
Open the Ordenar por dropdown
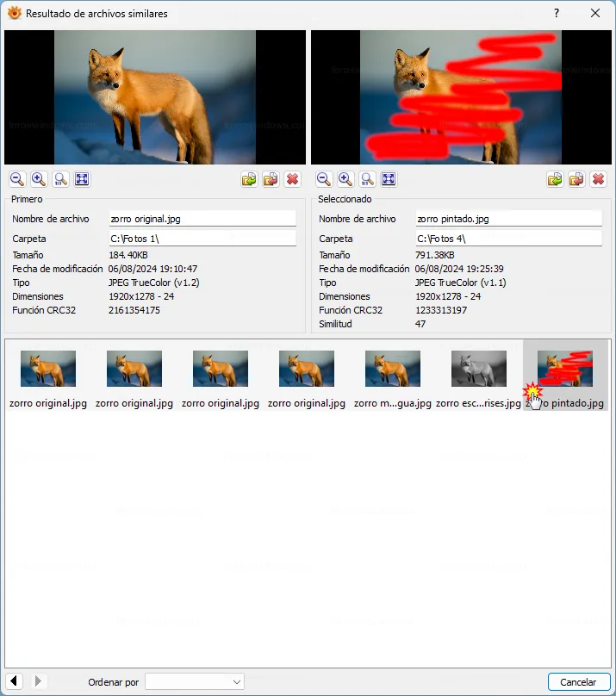195,682
